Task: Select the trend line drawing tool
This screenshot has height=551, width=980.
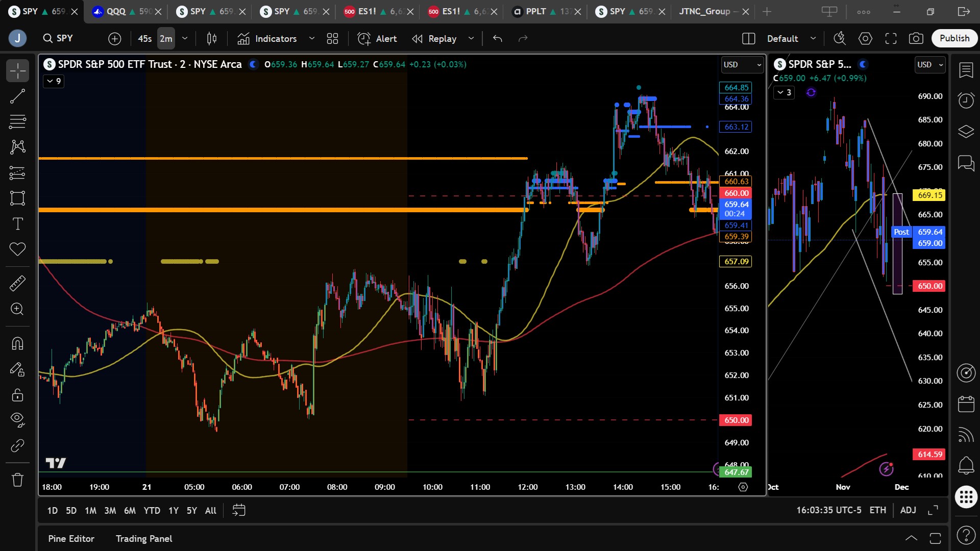Action: tap(17, 96)
